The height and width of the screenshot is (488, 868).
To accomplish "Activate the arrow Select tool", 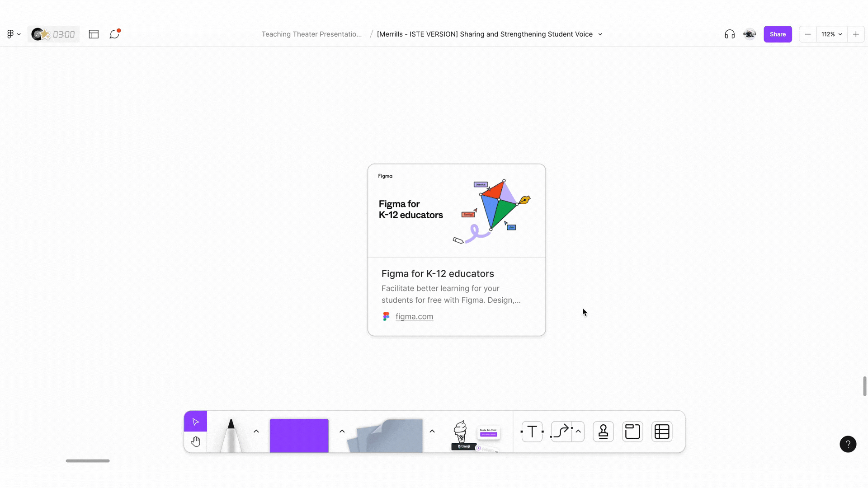I will click(195, 421).
